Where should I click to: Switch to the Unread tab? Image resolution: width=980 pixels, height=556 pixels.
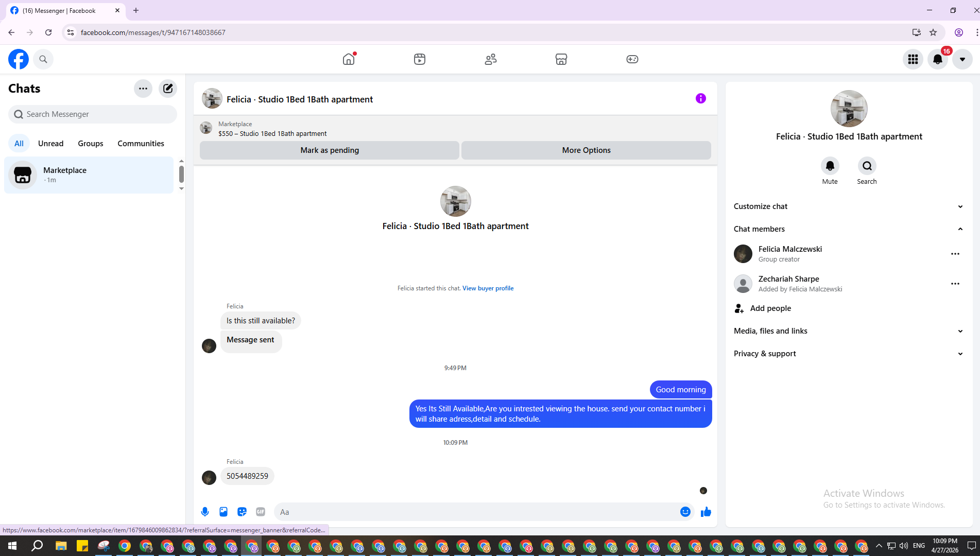tap(51, 144)
